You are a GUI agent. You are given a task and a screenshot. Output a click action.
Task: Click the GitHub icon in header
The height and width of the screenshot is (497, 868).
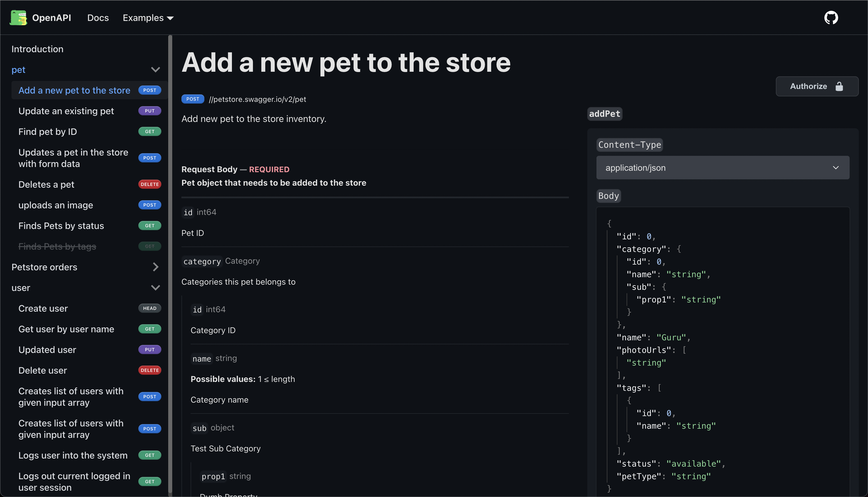pos(831,18)
